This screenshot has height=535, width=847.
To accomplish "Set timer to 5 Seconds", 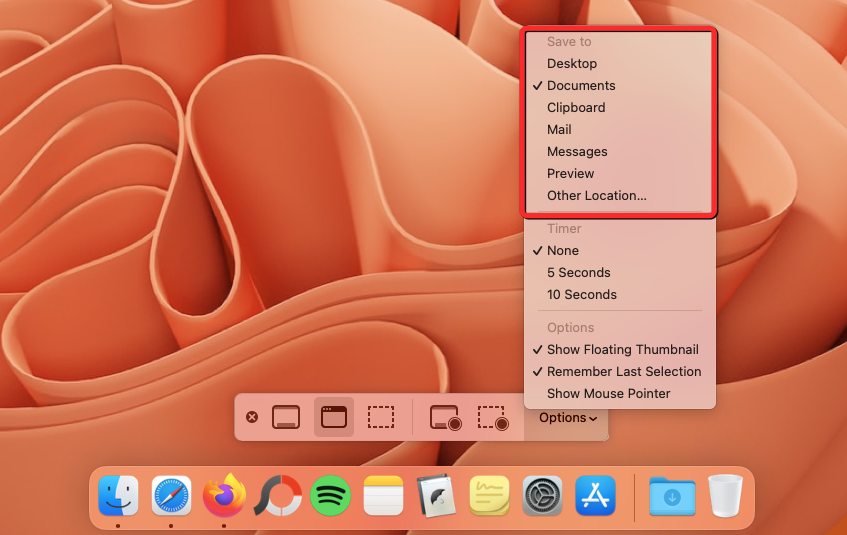I will [x=578, y=273].
